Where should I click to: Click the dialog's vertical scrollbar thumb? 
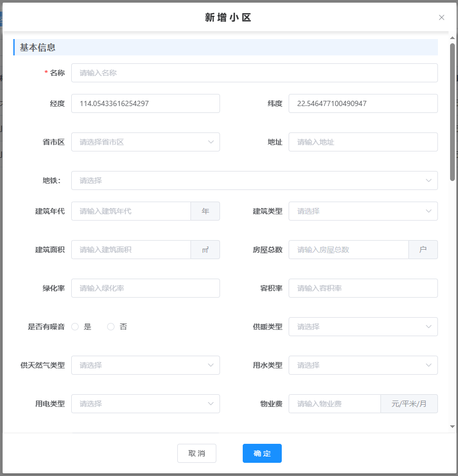pos(452,111)
